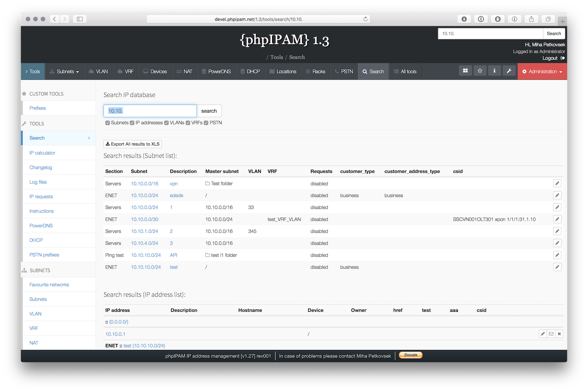Open IP calculator in sidebar

coord(58,153)
